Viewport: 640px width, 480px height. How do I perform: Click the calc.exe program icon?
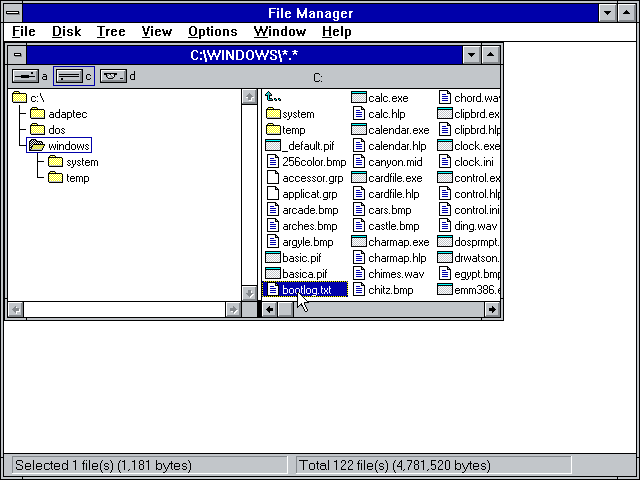(359, 98)
